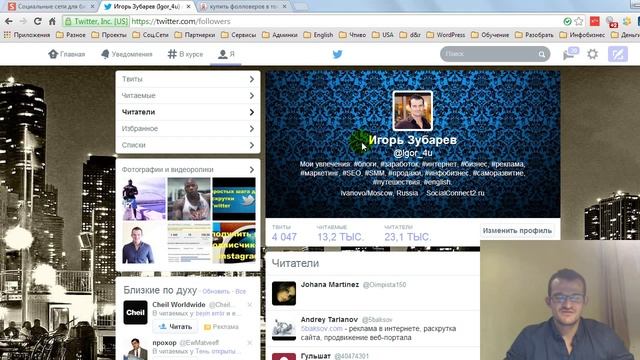Open the Соц.Сети bookmarks folder
Screen dimensions: 640x360
pos(151,35)
